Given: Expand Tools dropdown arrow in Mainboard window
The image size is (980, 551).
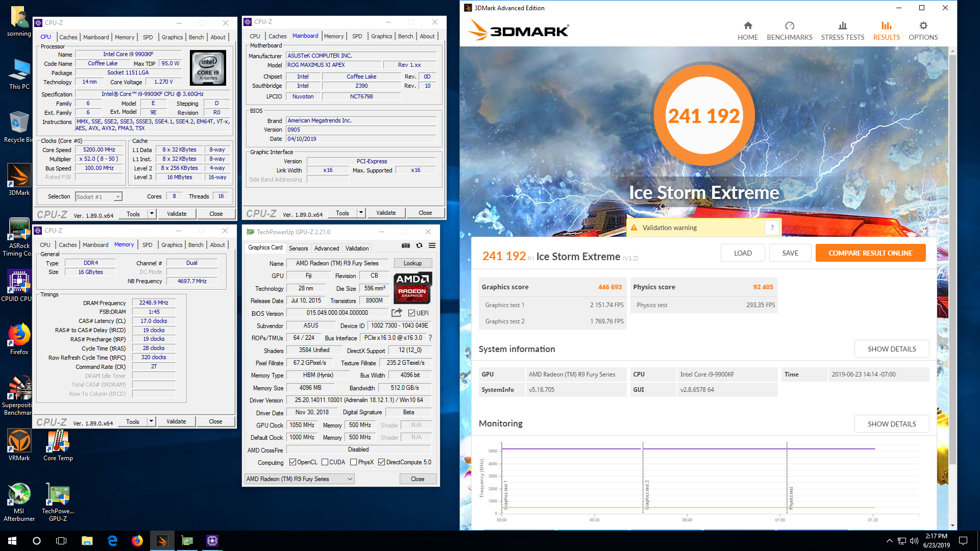Looking at the screenshot, I should coord(361,213).
